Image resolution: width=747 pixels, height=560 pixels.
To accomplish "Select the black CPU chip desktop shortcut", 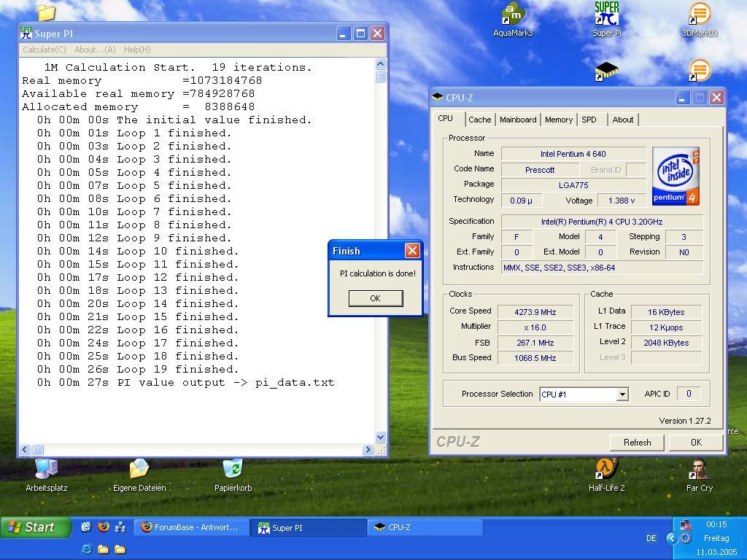I will coord(606,71).
